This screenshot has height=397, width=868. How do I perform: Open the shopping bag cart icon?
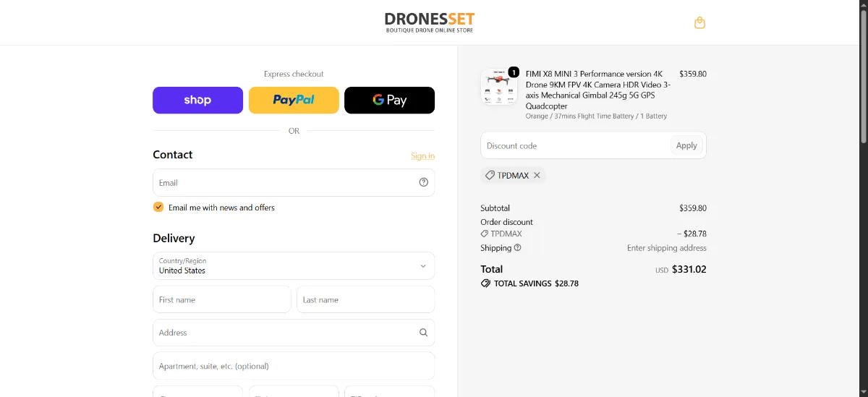pos(699,22)
